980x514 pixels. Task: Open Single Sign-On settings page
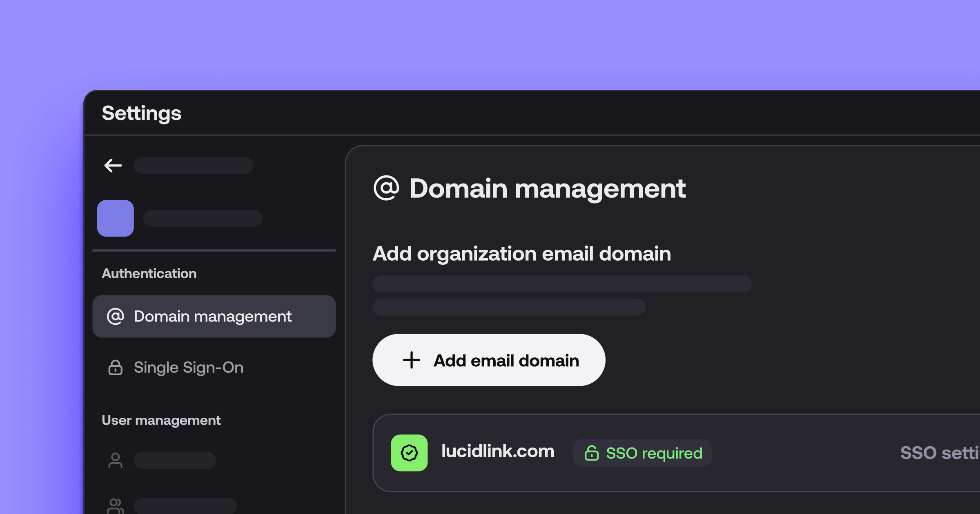(x=188, y=368)
